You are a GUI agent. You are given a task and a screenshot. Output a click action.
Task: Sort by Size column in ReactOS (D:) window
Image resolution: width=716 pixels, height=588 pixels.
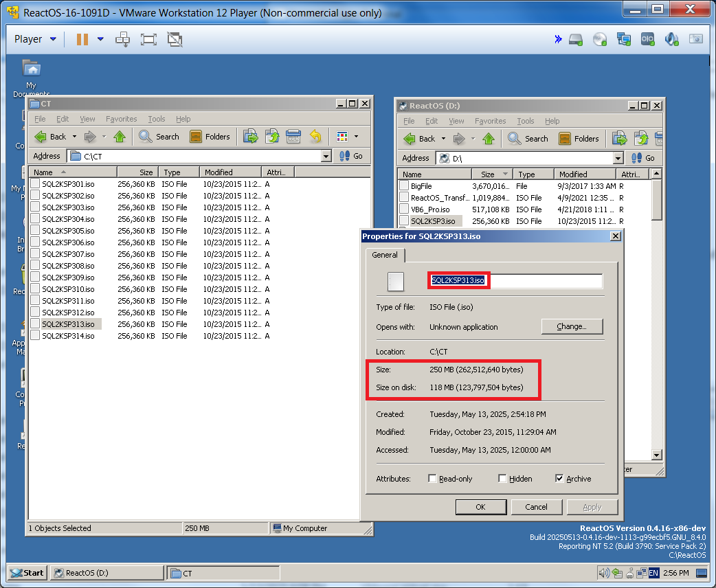[492, 174]
